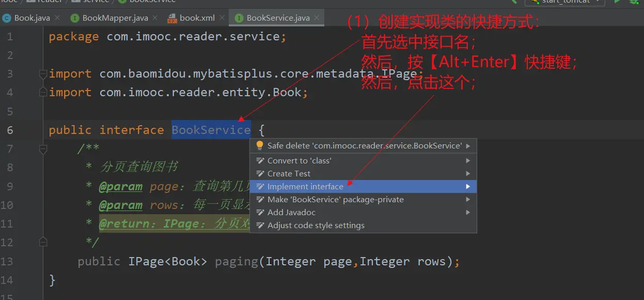The height and width of the screenshot is (300, 644).
Task: Click the @param rows Javadoc tag
Action: click(x=120, y=204)
